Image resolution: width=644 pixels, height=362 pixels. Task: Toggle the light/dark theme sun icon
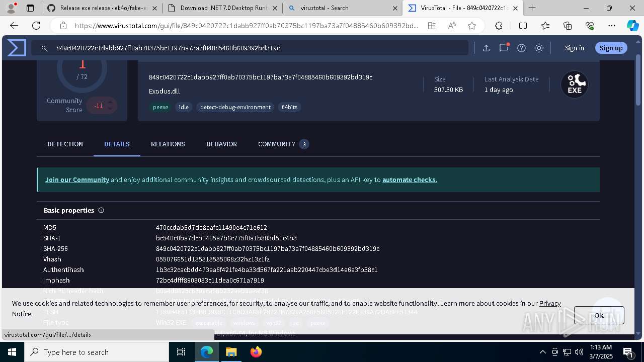pyautogui.click(x=539, y=48)
